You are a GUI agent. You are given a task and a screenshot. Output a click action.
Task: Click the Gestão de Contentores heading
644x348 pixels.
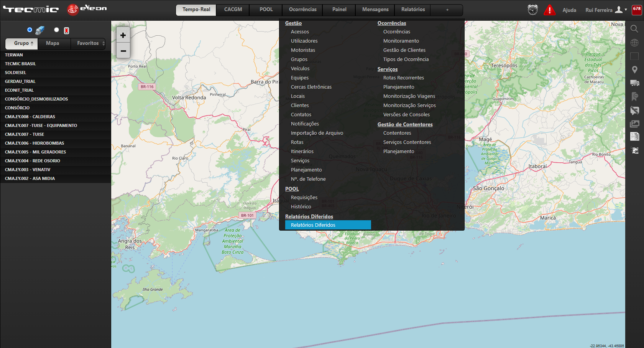point(405,125)
